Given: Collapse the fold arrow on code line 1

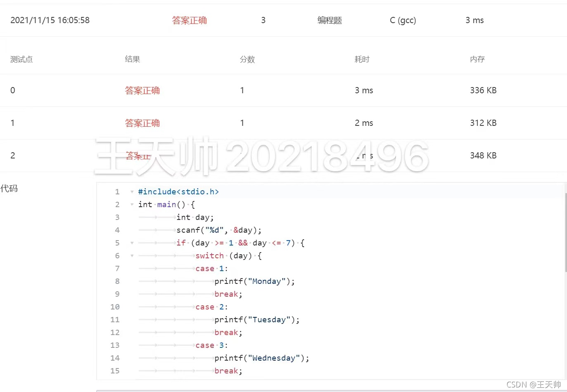Looking at the screenshot, I should 132,192.
